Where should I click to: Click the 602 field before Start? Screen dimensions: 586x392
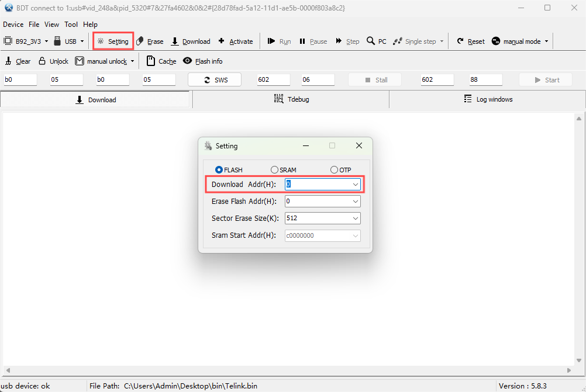(437, 79)
